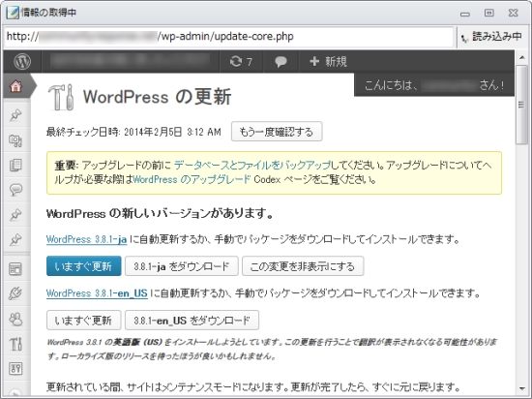
Task: Click the もう一度確認する button
Action: coord(277,132)
